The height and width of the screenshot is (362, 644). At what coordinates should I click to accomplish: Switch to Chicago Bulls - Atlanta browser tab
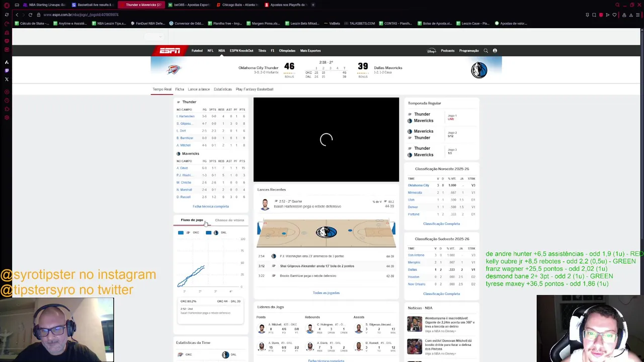coord(236,5)
